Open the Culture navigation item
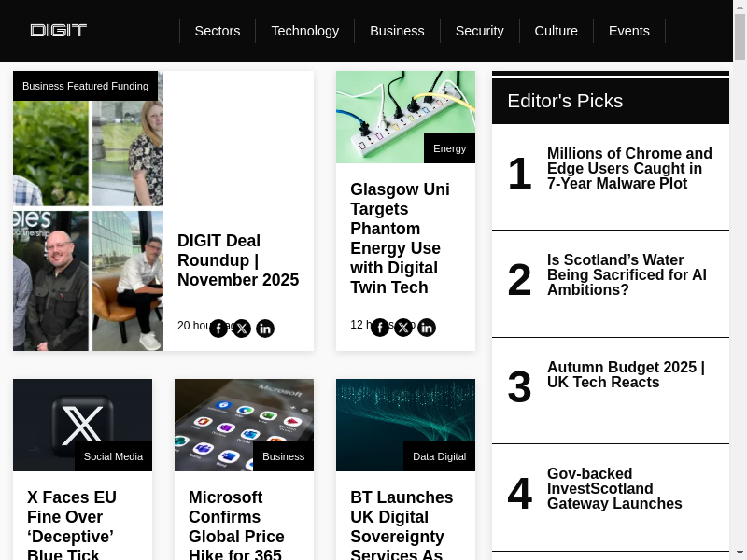The image size is (747, 560). click(x=556, y=31)
